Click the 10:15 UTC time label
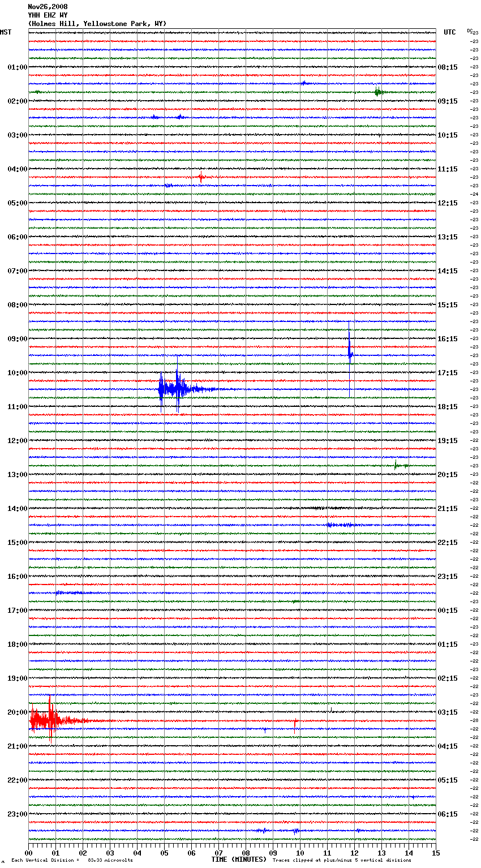 [x=448, y=135]
